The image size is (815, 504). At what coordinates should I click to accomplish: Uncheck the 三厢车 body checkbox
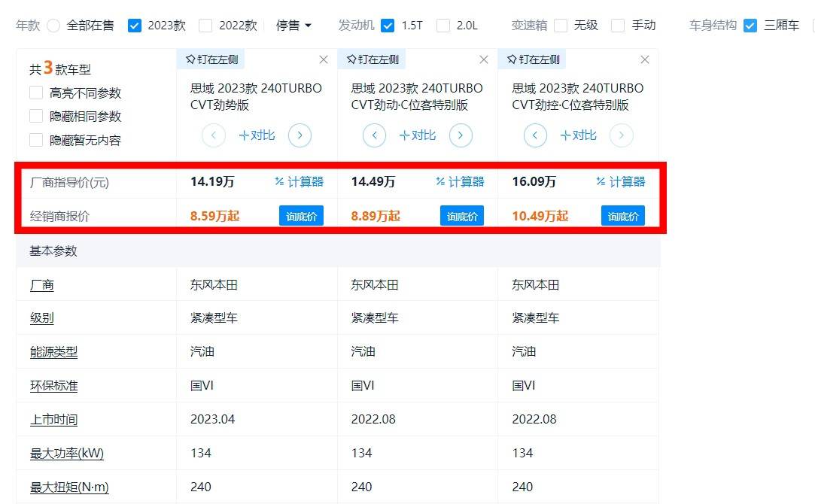point(750,26)
